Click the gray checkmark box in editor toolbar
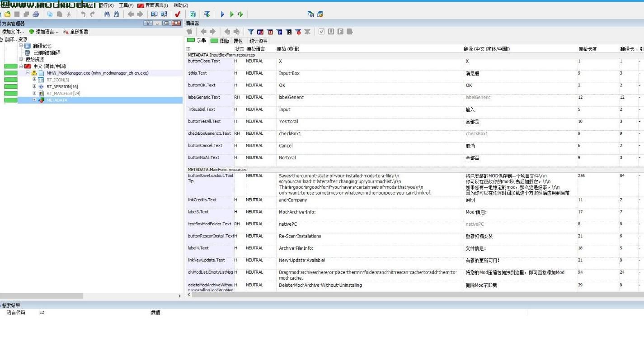The image size is (644, 352). pos(322,32)
